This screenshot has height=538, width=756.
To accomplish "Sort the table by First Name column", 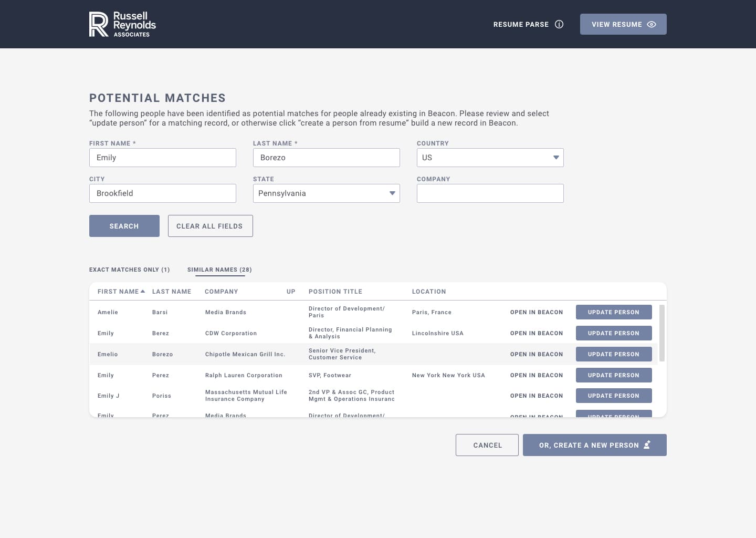I will pos(118,291).
